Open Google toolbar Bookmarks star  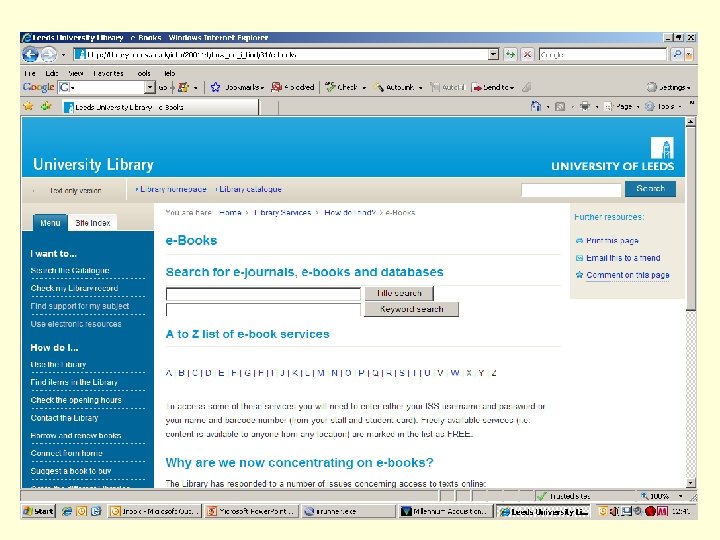237,87
